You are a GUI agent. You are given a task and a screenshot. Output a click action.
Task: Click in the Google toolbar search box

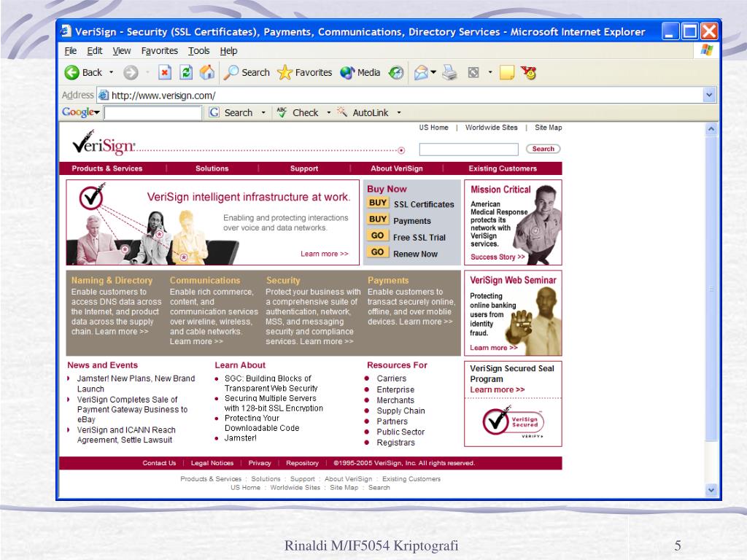click(153, 113)
